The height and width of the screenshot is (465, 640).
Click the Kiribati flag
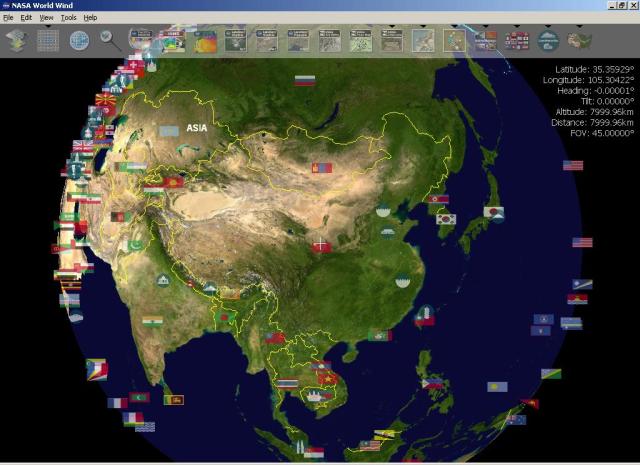577,299
